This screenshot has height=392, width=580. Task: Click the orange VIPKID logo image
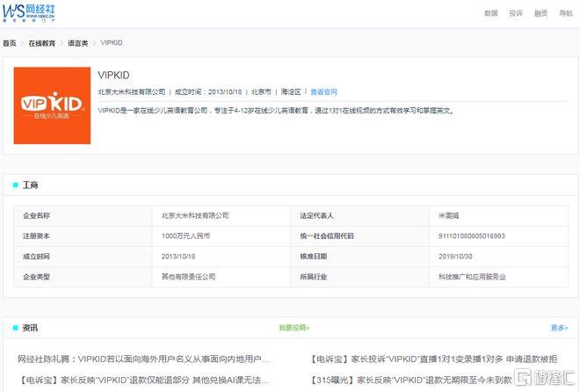point(52,105)
